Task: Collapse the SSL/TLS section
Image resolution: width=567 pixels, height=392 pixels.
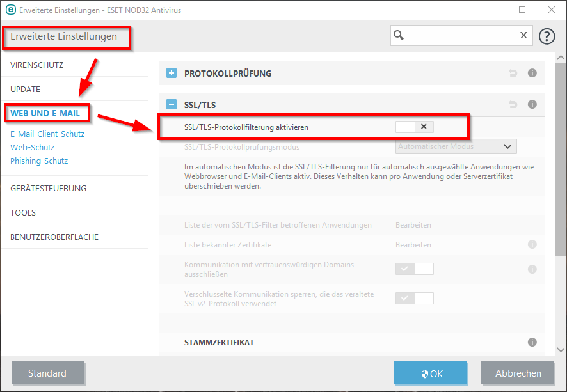Action: pos(172,104)
